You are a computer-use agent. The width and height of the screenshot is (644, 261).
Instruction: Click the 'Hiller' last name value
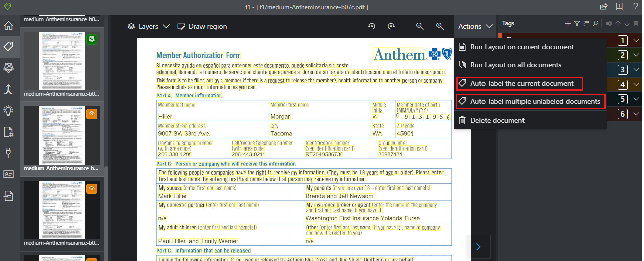(165, 116)
